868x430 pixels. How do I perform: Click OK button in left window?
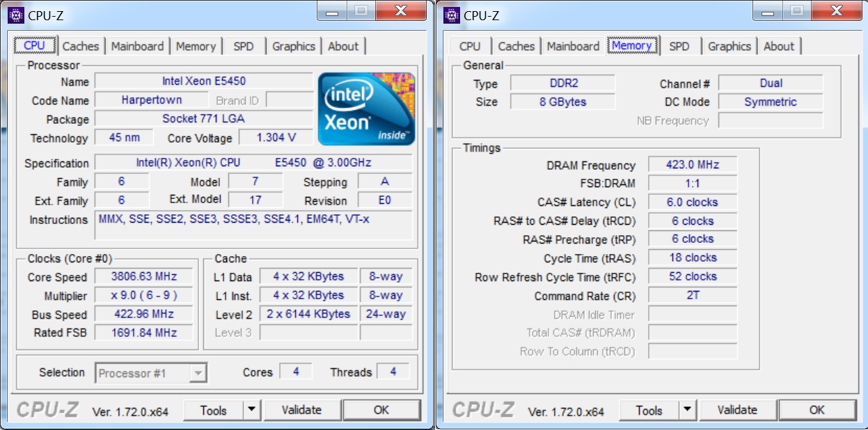click(x=381, y=410)
